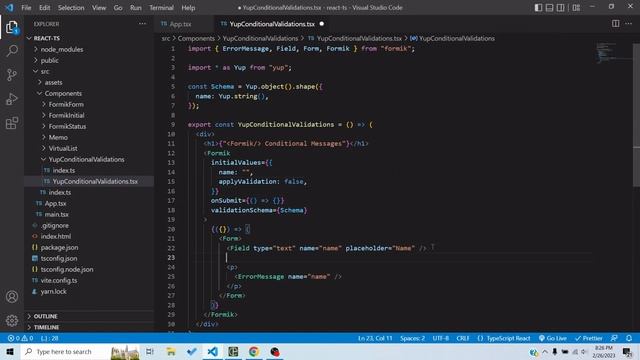This screenshot has height=360, width=640.
Task: Open Task View on the taskbar
Action: pos(150,351)
